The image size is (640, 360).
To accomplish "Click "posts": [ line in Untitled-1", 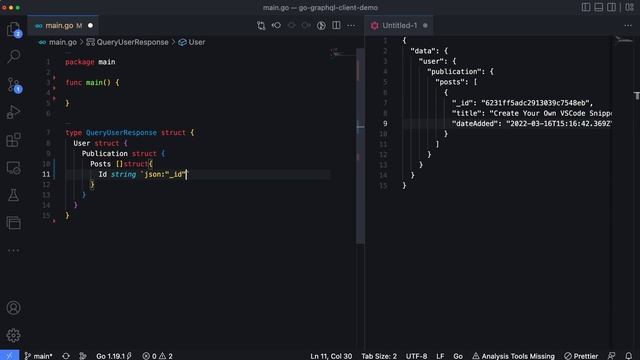I will tap(456, 82).
